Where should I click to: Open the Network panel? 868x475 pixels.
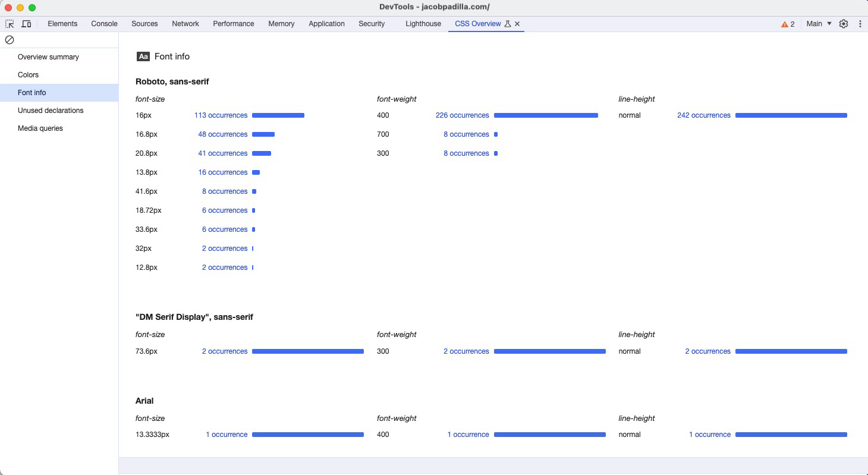pos(185,24)
